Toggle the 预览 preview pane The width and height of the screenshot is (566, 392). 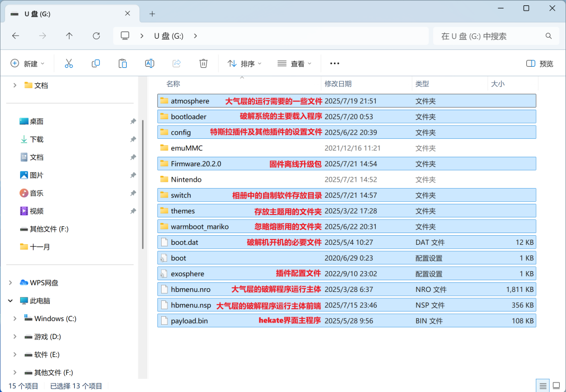click(540, 64)
